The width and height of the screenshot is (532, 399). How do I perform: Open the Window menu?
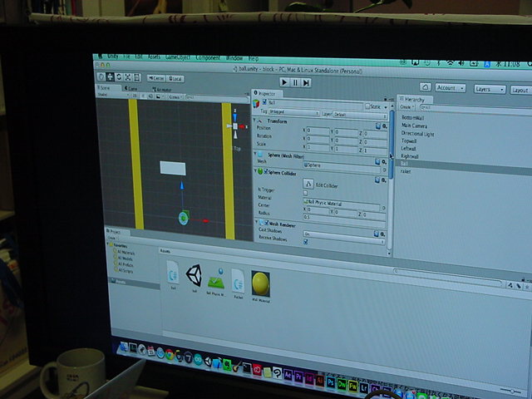(234, 58)
